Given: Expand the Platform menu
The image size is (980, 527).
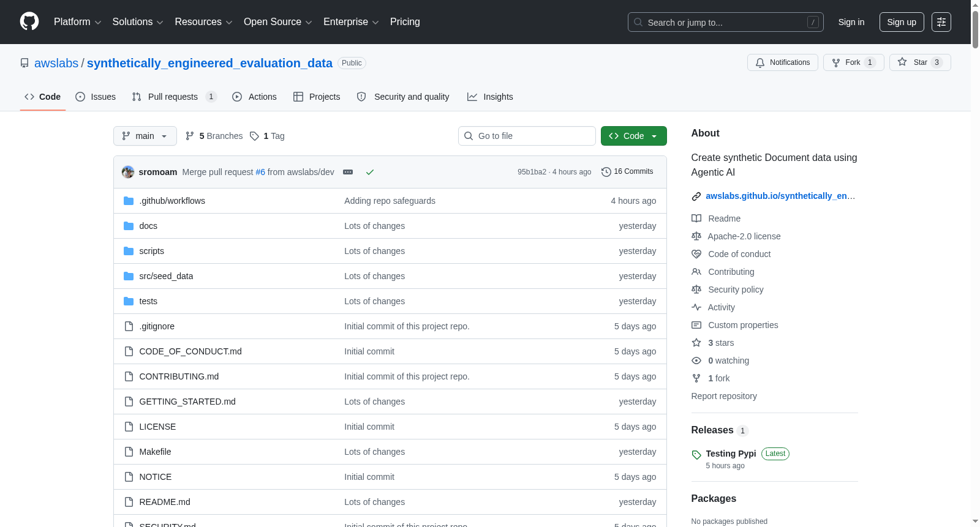Looking at the screenshot, I should click(77, 22).
